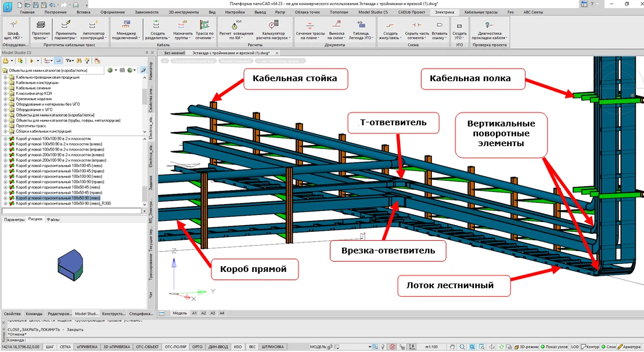
Task: Switch to Кабельные трассы ribbon tab
Action: pyautogui.click(x=481, y=12)
